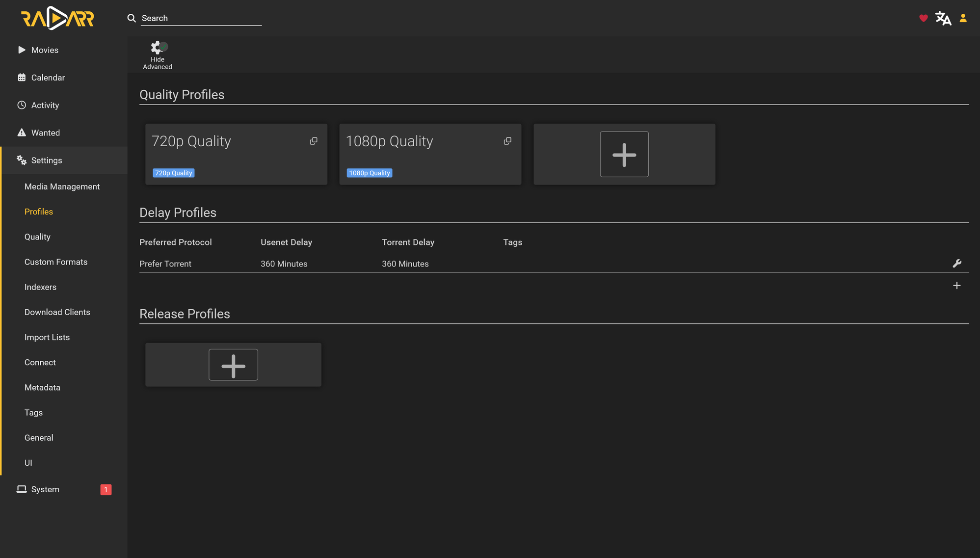Click the Prefer Torrent protocol cell
Screen dimensions: 980x558
pyautogui.click(x=165, y=264)
